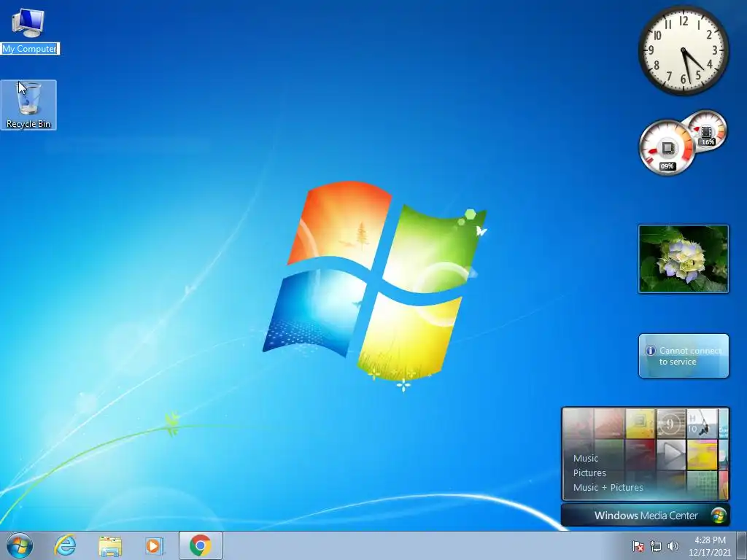Viewport: 747px width, 560px height.
Task: Open the Windows Start menu orb
Action: coord(20,545)
